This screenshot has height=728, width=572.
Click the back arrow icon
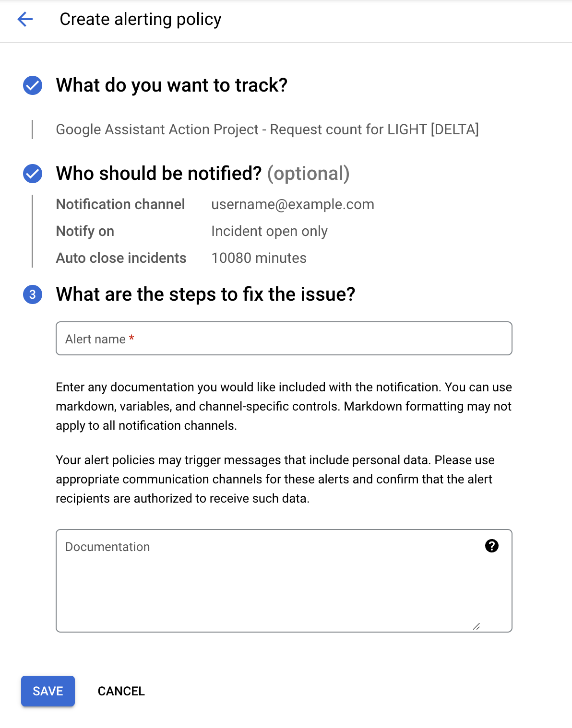25,19
